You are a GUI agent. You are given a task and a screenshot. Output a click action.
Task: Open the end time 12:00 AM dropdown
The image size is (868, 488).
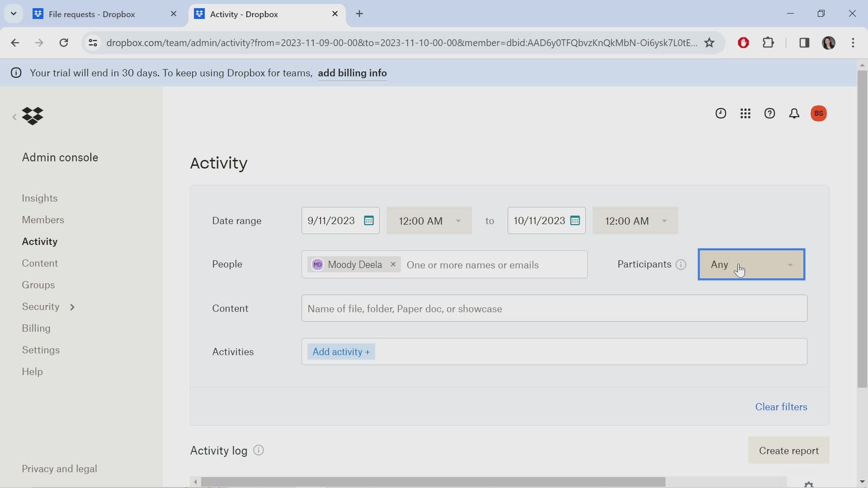(635, 221)
